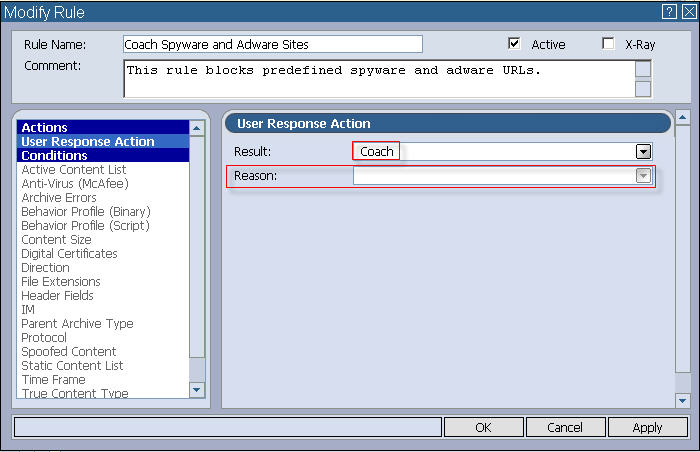Image resolution: width=700 pixels, height=452 pixels.
Task: Select the File Extensions condition
Action: (x=61, y=282)
